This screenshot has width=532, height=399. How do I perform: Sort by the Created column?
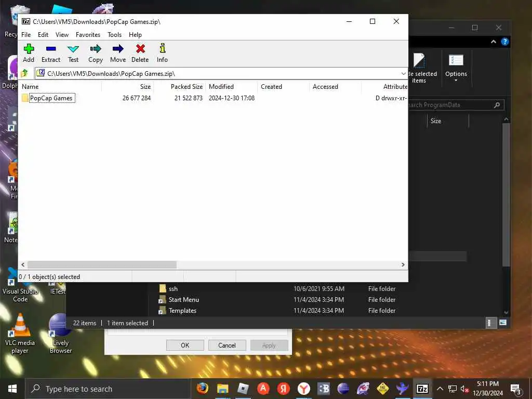pyautogui.click(x=283, y=87)
